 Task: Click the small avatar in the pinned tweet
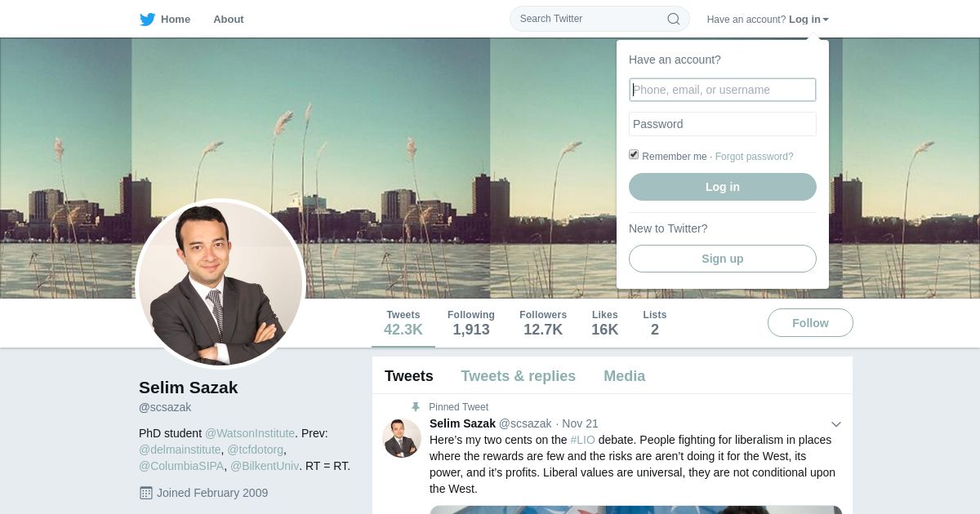coord(402,438)
